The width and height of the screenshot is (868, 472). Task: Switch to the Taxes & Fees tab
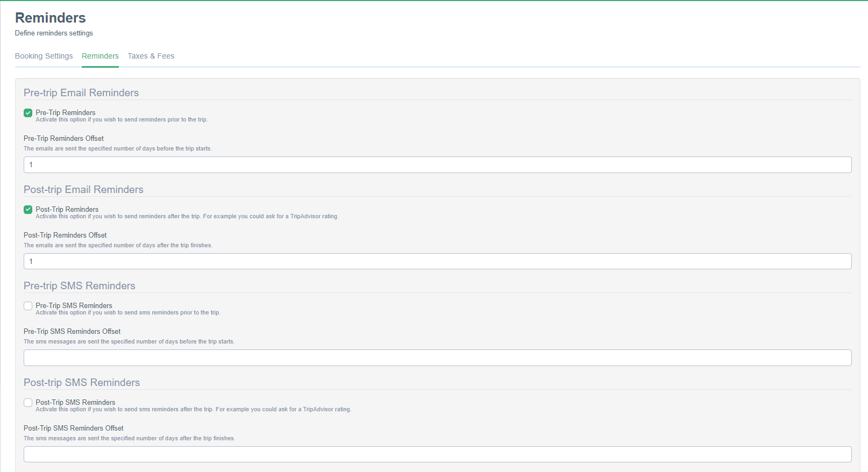(x=151, y=56)
